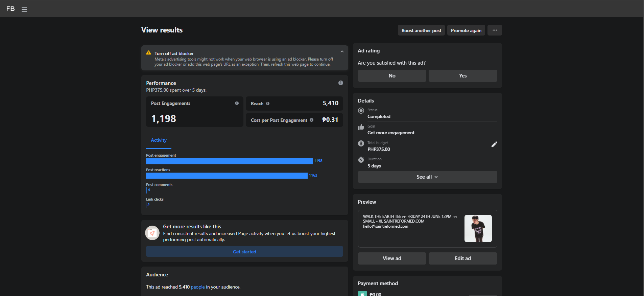Viewport: 644px width, 296px height.
Task: Click the ad blocker warning triangle icon
Action: [x=148, y=53]
